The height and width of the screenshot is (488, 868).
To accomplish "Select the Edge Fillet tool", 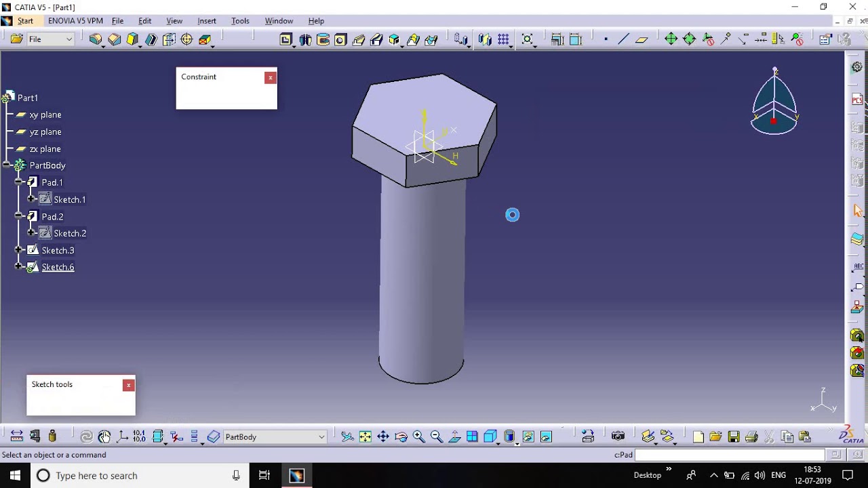I will point(96,39).
